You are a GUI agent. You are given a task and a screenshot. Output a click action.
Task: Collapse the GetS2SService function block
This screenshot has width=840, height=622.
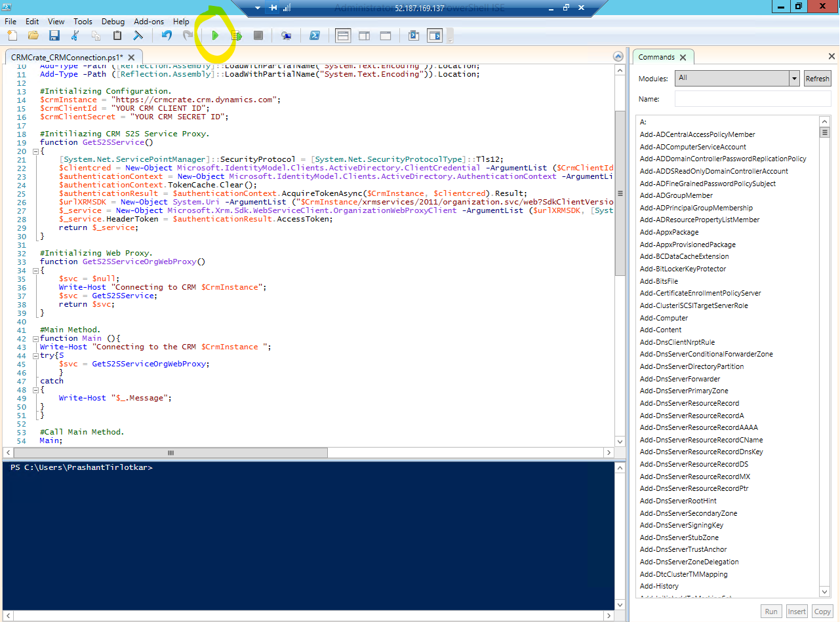[x=35, y=150]
